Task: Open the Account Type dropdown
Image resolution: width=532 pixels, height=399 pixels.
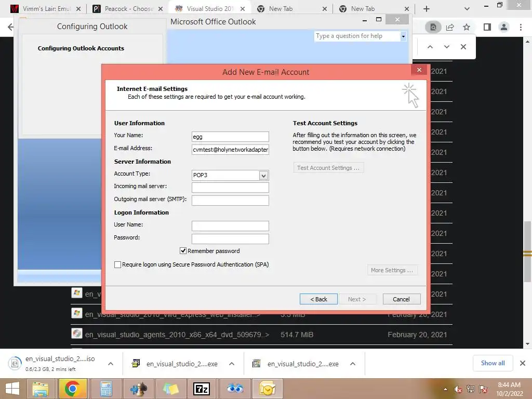Action: [x=263, y=175]
